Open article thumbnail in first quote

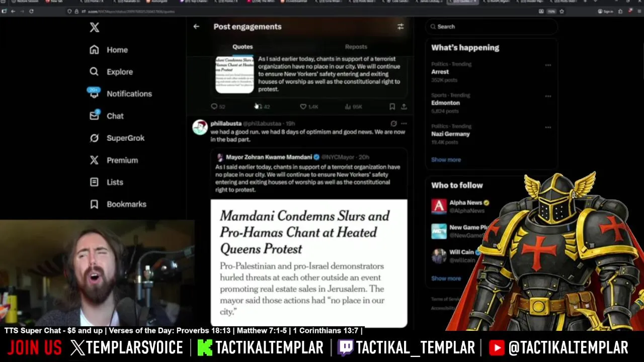click(234, 74)
